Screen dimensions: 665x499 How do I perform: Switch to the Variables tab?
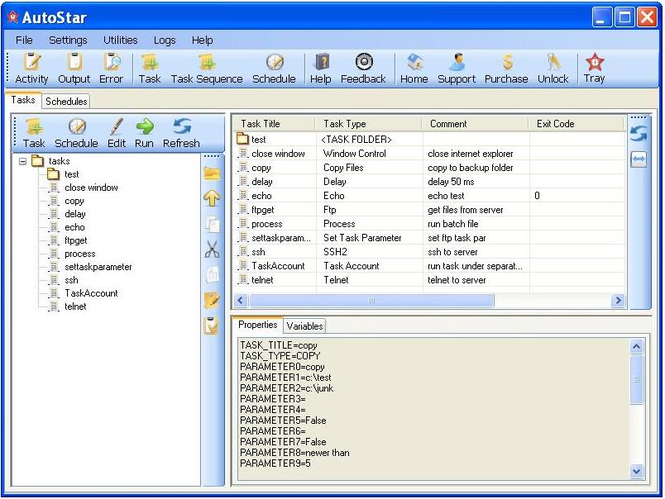click(305, 326)
